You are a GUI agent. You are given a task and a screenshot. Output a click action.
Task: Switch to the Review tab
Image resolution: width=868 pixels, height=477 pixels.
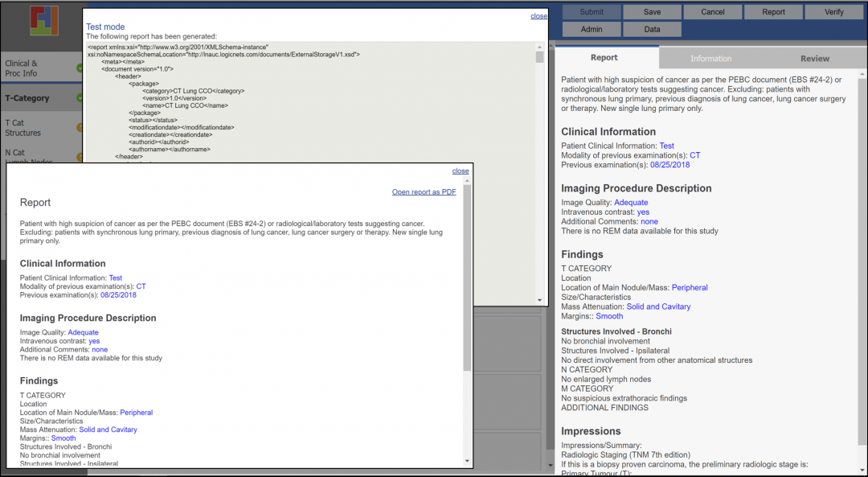tap(815, 57)
